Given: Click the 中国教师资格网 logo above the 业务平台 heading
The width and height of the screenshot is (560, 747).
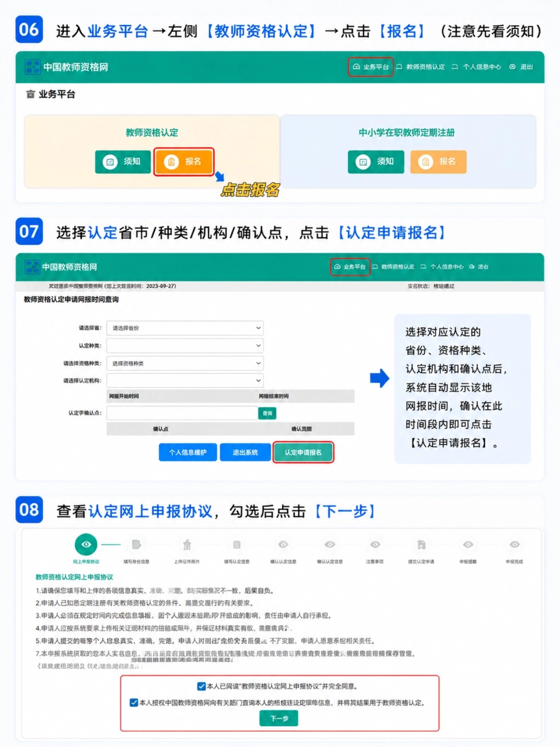Looking at the screenshot, I should (x=32, y=67).
